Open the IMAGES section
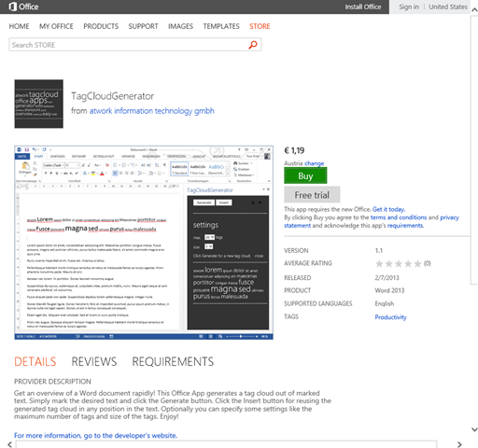This screenshot has height=448, width=478. point(180,26)
